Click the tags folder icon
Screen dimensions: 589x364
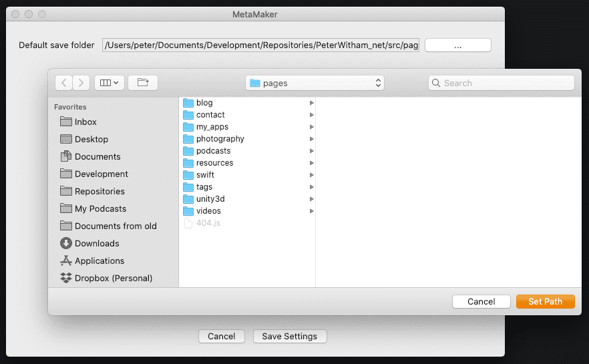pos(188,187)
